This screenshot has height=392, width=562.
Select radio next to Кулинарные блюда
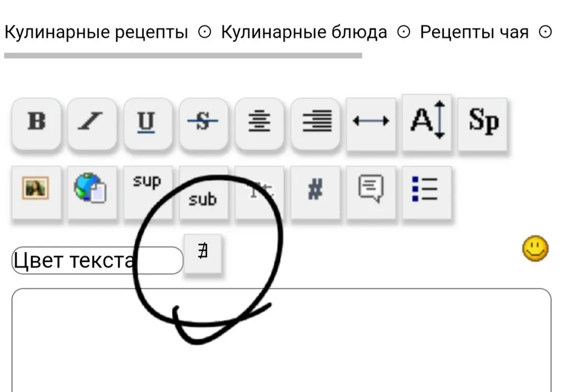click(x=403, y=32)
